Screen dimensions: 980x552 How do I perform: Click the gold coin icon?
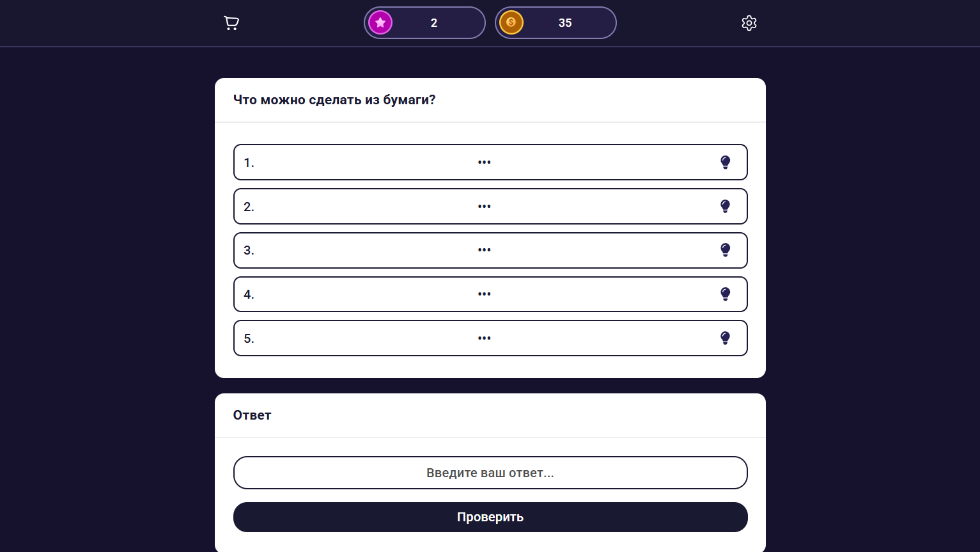coord(511,22)
